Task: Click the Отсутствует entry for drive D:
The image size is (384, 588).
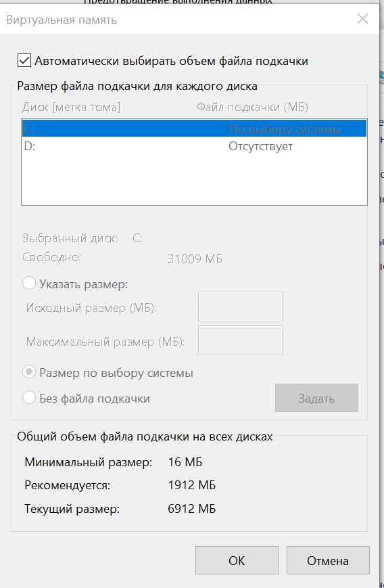Action: [x=260, y=146]
